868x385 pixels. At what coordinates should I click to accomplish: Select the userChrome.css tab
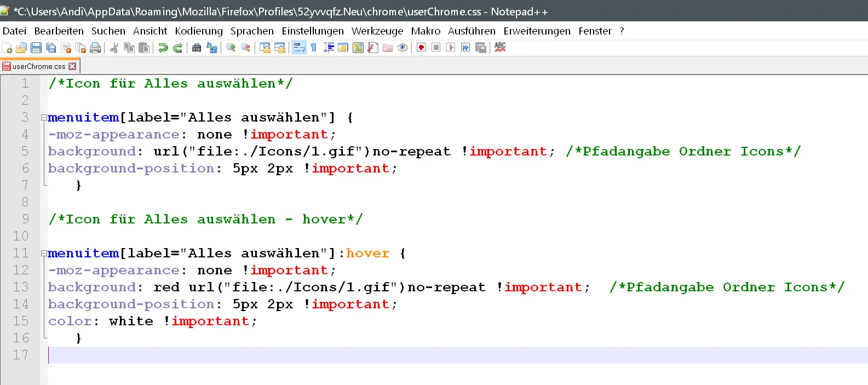38,67
